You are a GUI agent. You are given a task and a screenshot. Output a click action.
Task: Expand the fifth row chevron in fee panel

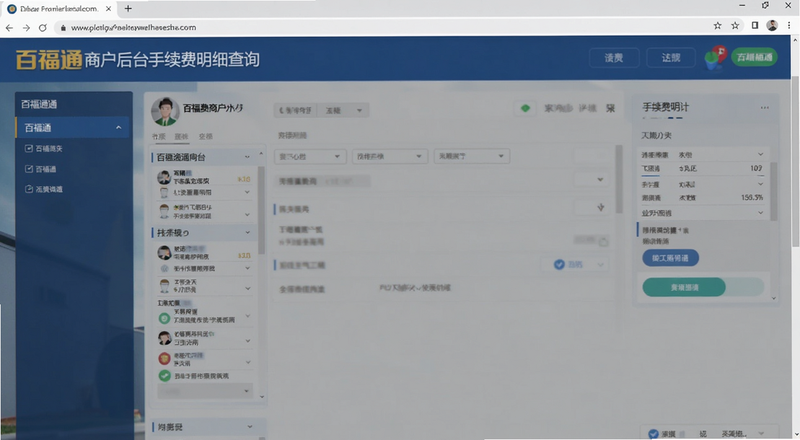pyautogui.click(x=760, y=213)
